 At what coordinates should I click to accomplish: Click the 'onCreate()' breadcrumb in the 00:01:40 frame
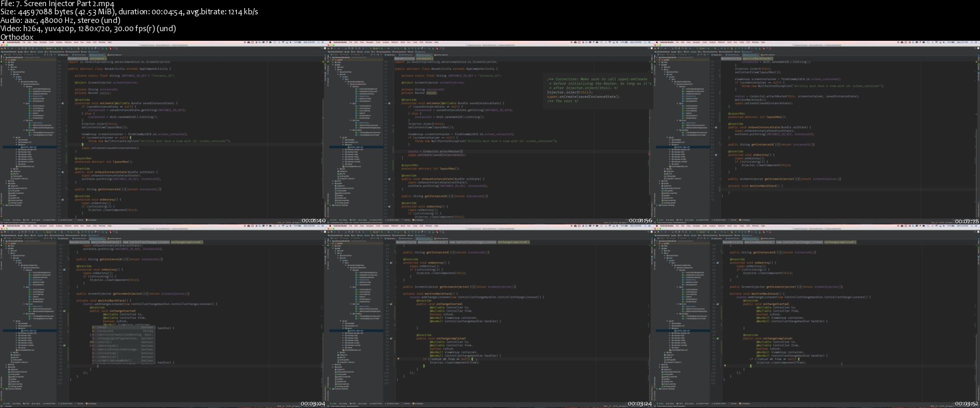coord(97,59)
